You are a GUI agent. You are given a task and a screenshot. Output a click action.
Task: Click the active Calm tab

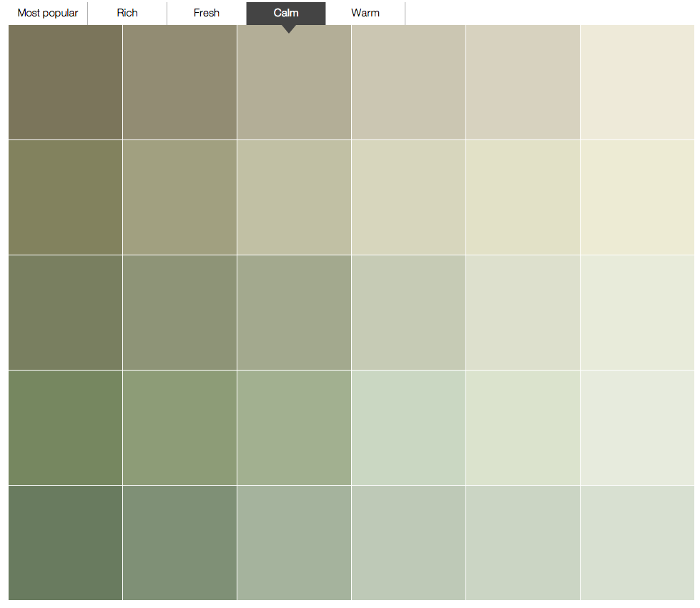(286, 13)
